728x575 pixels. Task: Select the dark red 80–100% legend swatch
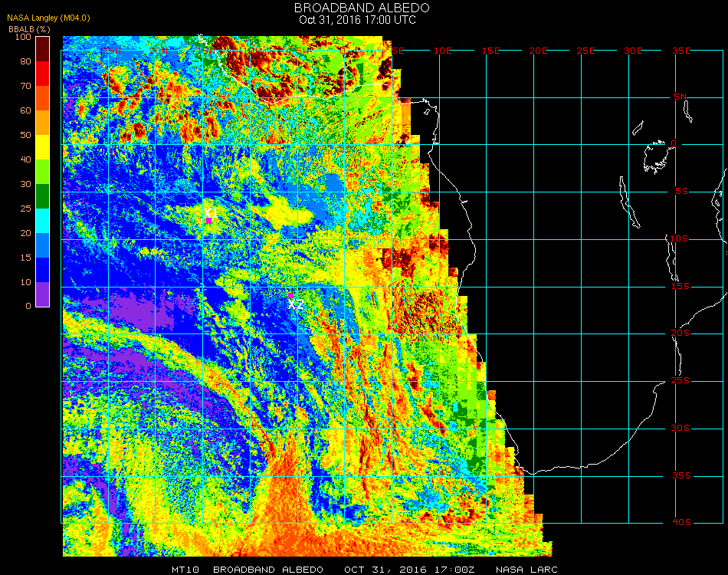(43, 48)
